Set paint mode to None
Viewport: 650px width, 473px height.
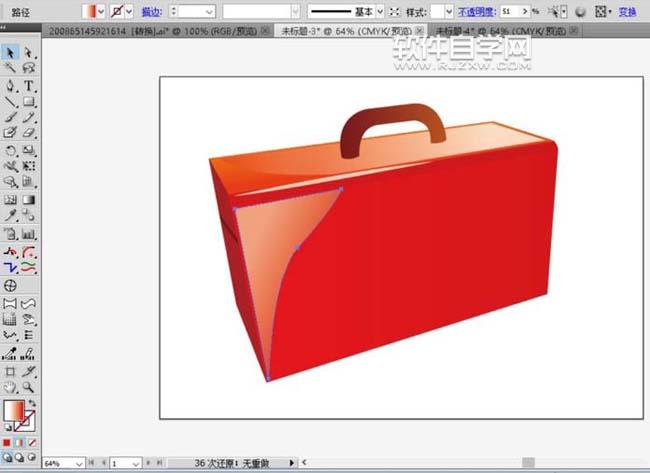(33, 442)
